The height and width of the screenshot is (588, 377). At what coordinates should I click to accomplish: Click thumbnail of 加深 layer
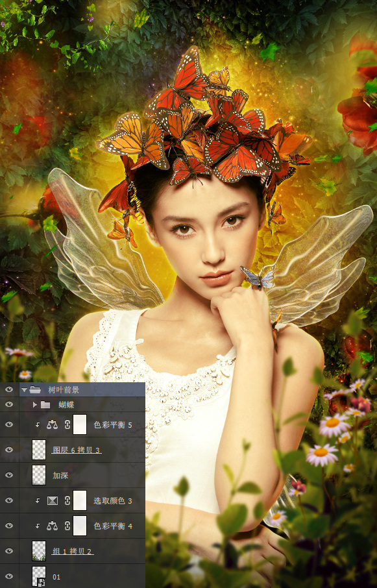39,475
